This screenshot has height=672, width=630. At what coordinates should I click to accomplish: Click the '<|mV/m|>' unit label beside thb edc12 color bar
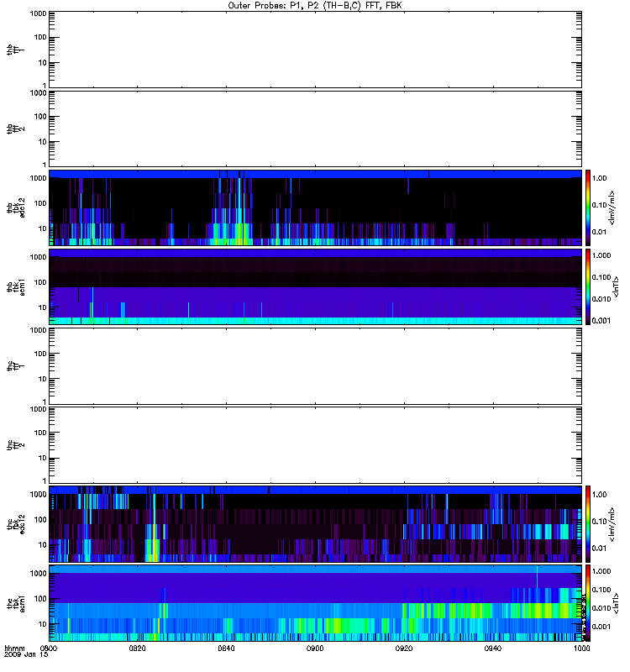point(612,207)
